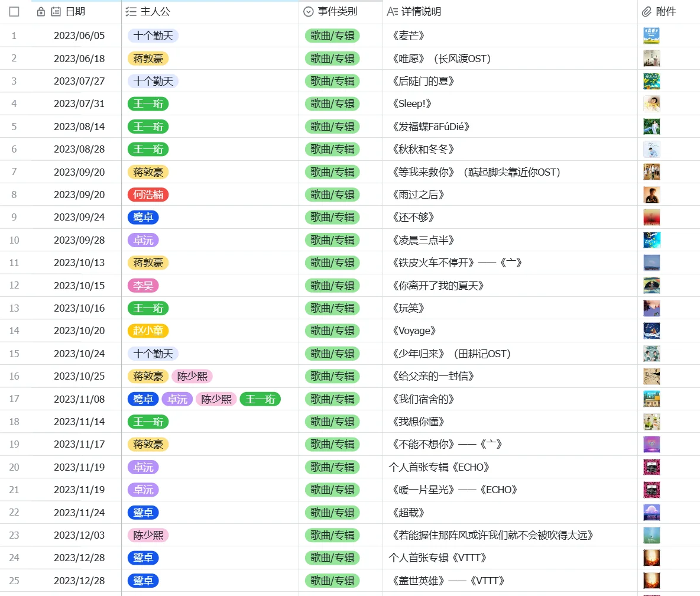Open attachment thumbnail for 《你离开了我的夏天》
700x596 pixels.
coord(652,285)
